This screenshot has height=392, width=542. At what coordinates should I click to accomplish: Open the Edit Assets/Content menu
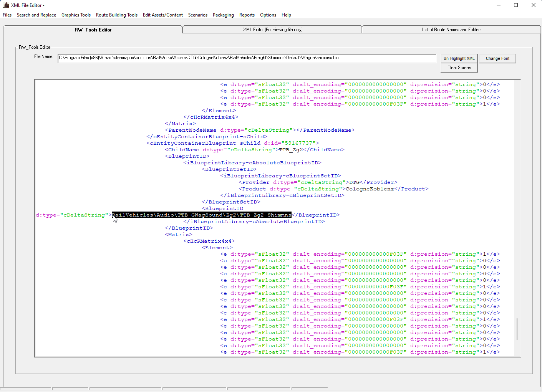(x=163, y=15)
